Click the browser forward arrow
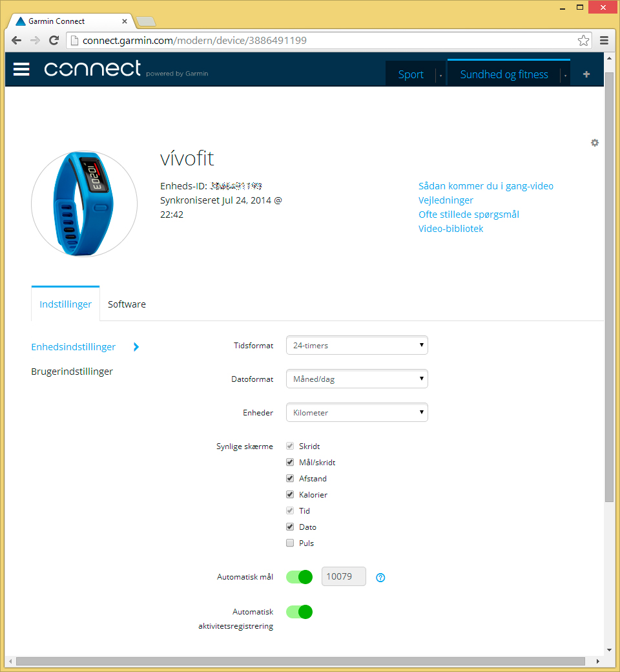 (35, 41)
